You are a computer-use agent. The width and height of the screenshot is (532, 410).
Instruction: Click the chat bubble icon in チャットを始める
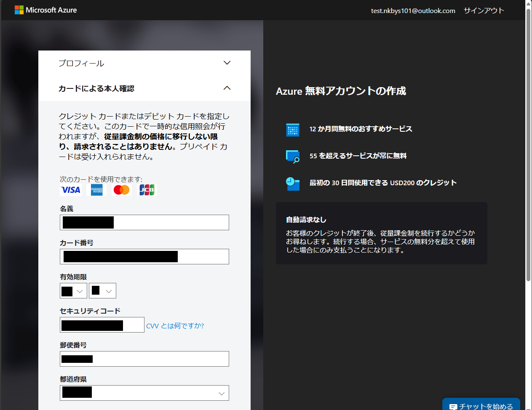point(453,407)
